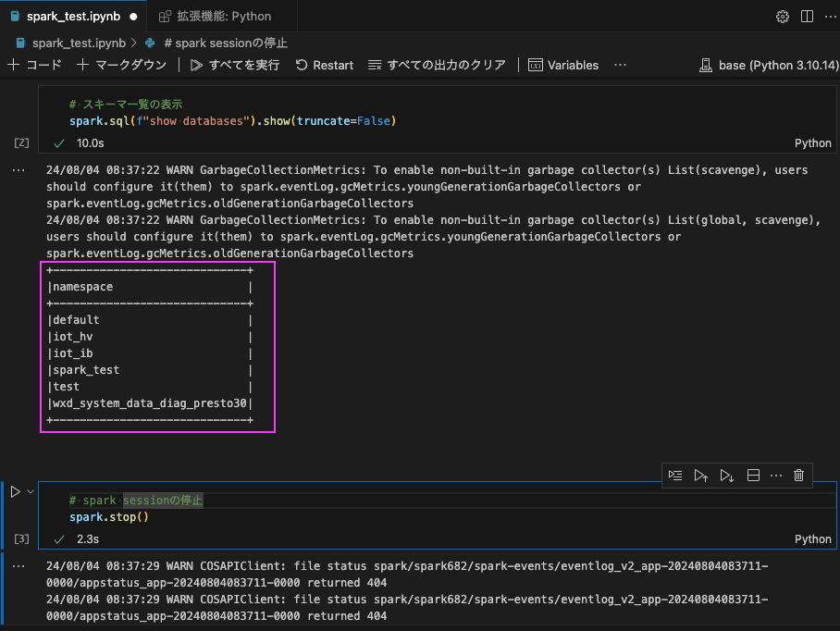Image resolution: width=840 pixels, height=631 pixels.
Task: Clear all outputs with すべての出力のクリア
Action: 437,66
